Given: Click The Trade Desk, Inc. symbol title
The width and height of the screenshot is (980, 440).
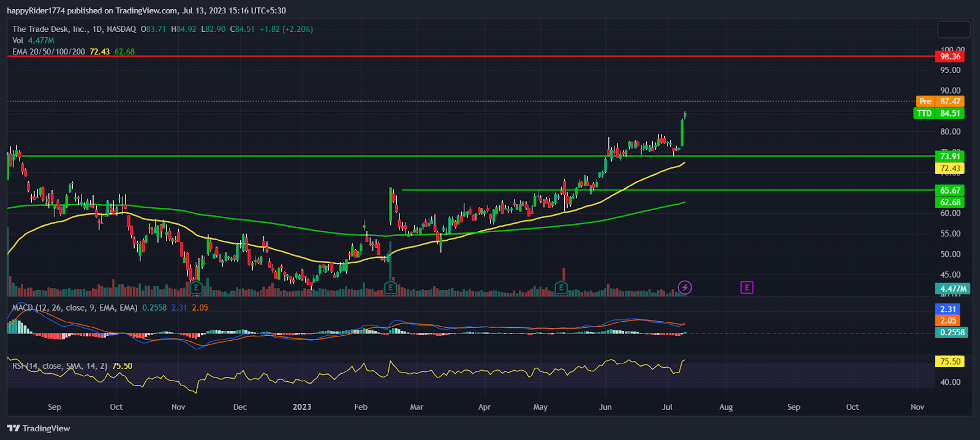Looking at the screenshot, I should coord(50,29).
